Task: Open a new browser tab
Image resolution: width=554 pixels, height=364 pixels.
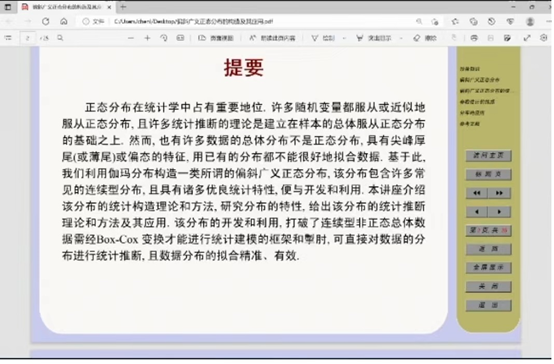Action: [x=123, y=7]
